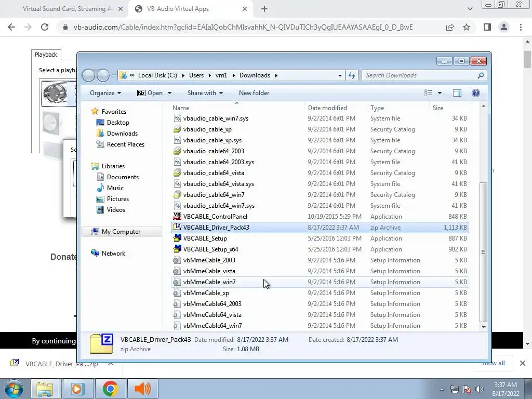This screenshot has height=399, width=532.
Task: Click the search magnifier icon in Explorer
Action: coord(481,75)
